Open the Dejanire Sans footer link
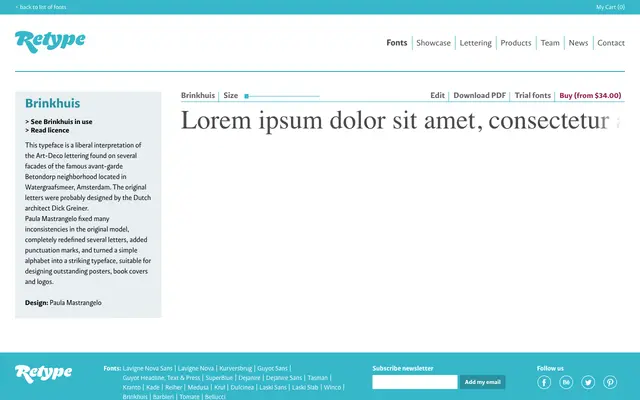 tap(284, 378)
